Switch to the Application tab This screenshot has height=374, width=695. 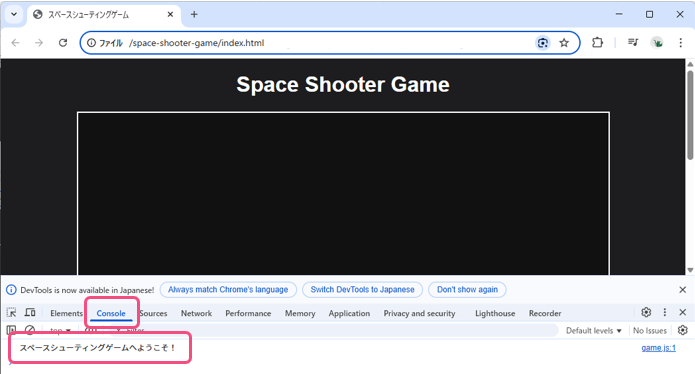pos(349,313)
